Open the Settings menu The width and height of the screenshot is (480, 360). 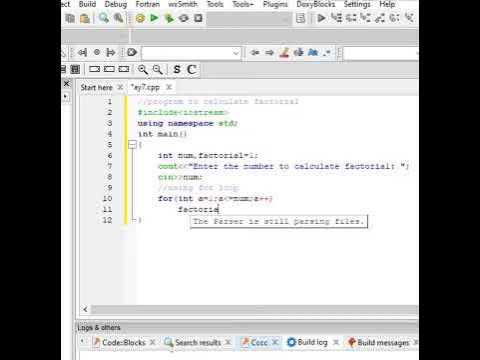[357, 4]
